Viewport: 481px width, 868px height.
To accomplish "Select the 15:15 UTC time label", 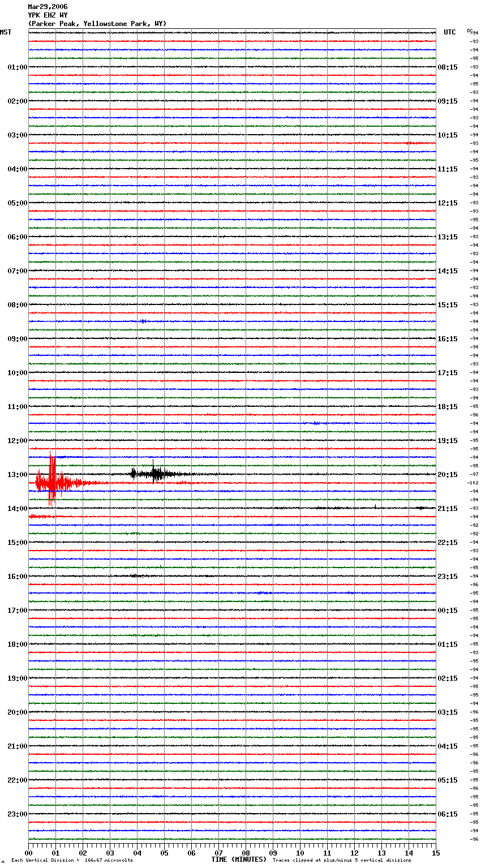I will pos(448,305).
